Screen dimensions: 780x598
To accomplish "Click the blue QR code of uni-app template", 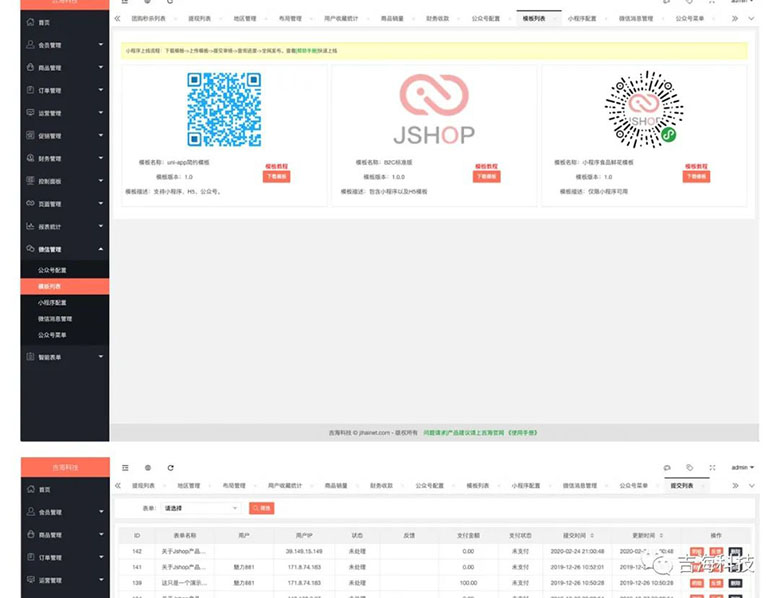I will click(x=224, y=109).
